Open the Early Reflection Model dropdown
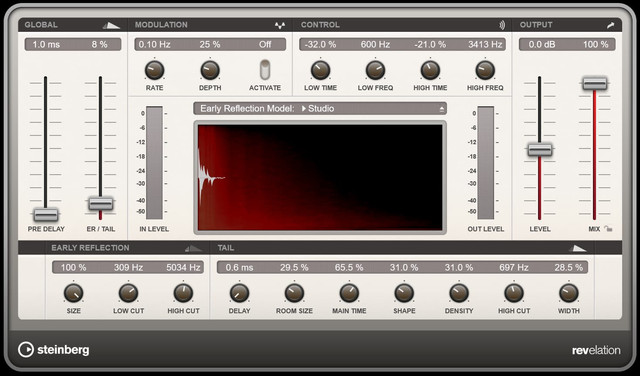 320,109
